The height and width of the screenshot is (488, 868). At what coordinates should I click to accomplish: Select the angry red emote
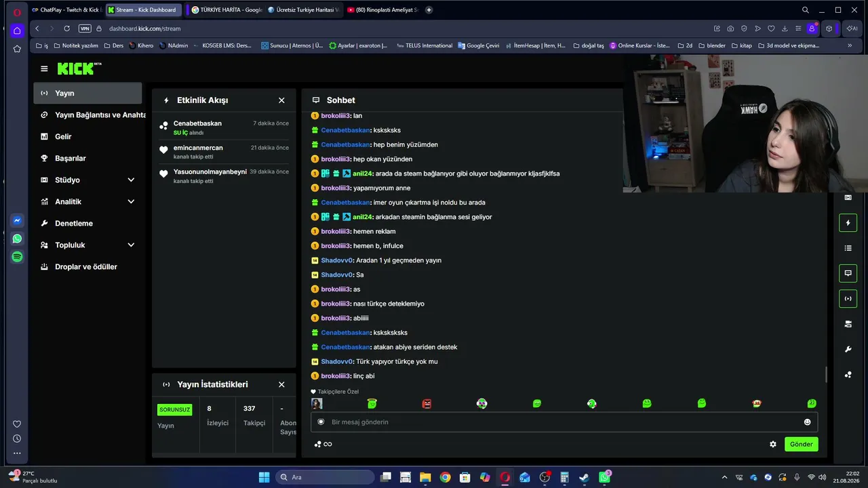[x=427, y=403]
